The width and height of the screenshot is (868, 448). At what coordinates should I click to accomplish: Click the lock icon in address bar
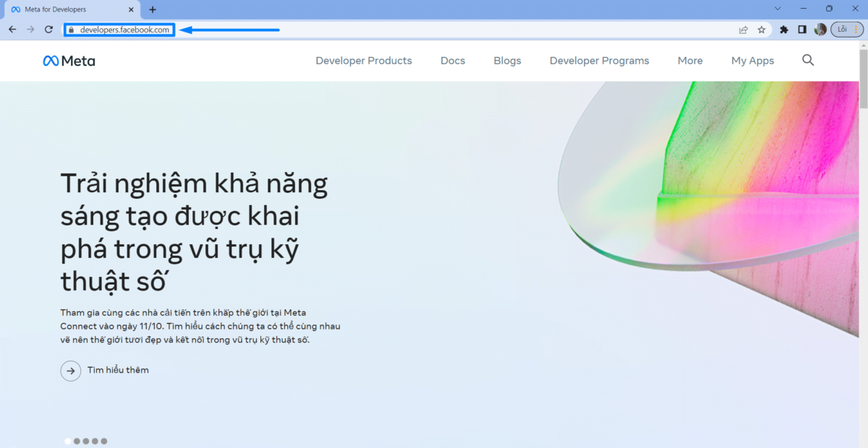[x=72, y=30]
